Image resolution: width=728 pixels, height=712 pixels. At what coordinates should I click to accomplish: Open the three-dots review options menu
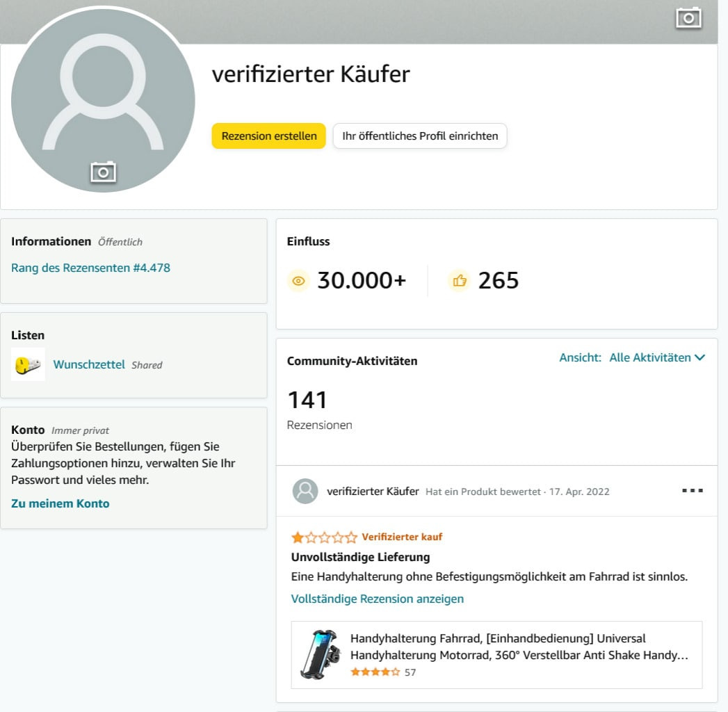coord(693,491)
